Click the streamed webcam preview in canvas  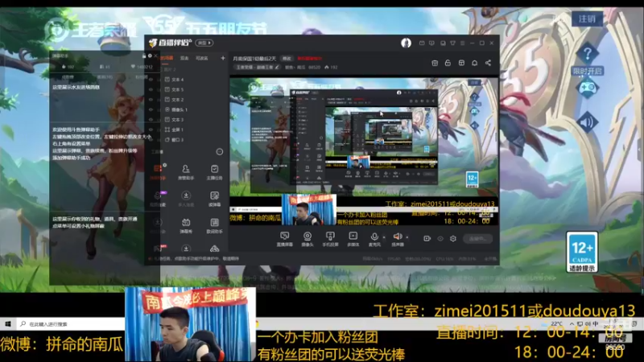[309, 210]
